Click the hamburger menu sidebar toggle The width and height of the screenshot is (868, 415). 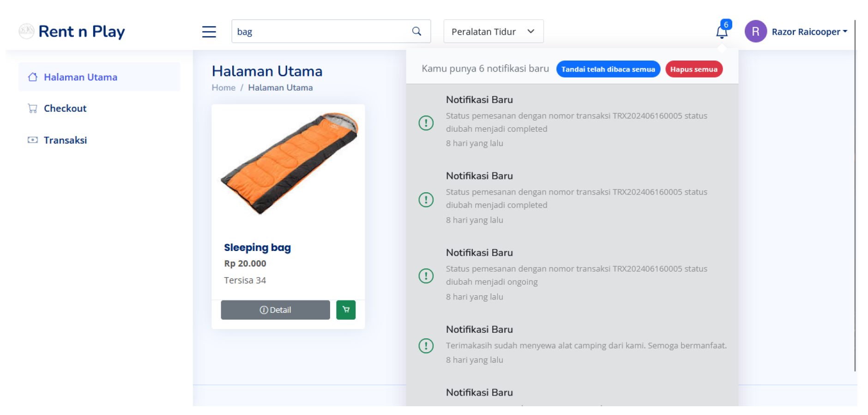[x=209, y=31]
